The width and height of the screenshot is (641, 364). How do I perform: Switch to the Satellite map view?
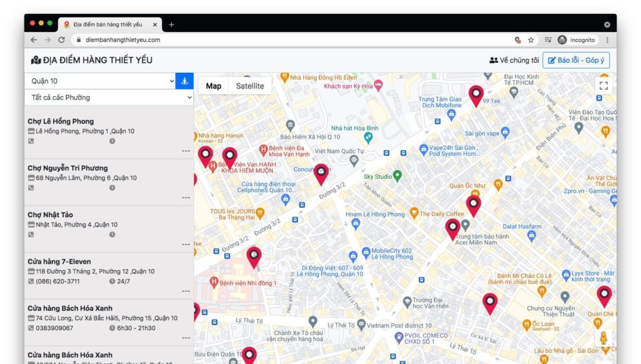coord(250,86)
